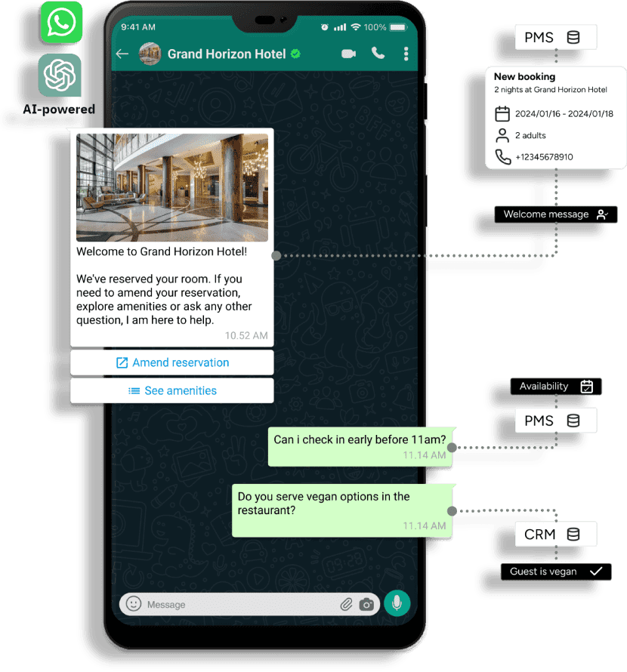Go back using the chat back arrow
This screenshot has width=627, height=672.
[122, 54]
